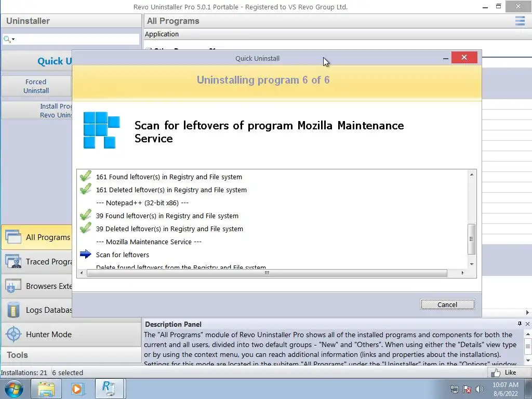Click green check beside 39 Deleted leftovers
The image size is (532, 399).
[x=85, y=228]
